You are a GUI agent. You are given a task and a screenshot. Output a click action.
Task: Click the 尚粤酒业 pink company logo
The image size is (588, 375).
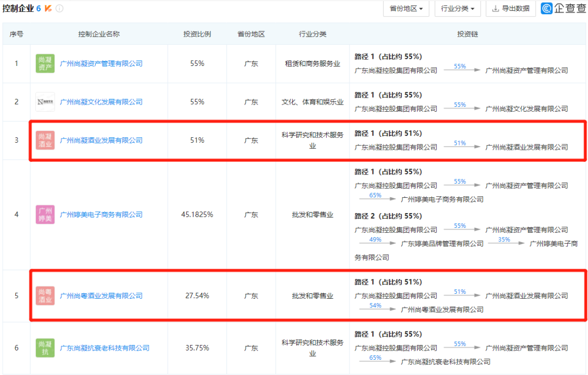[x=45, y=295]
